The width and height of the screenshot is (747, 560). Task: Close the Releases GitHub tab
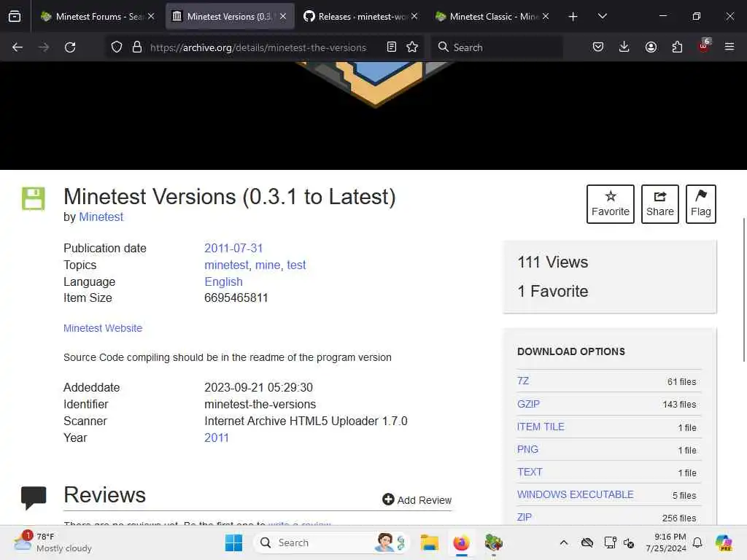pyautogui.click(x=414, y=16)
